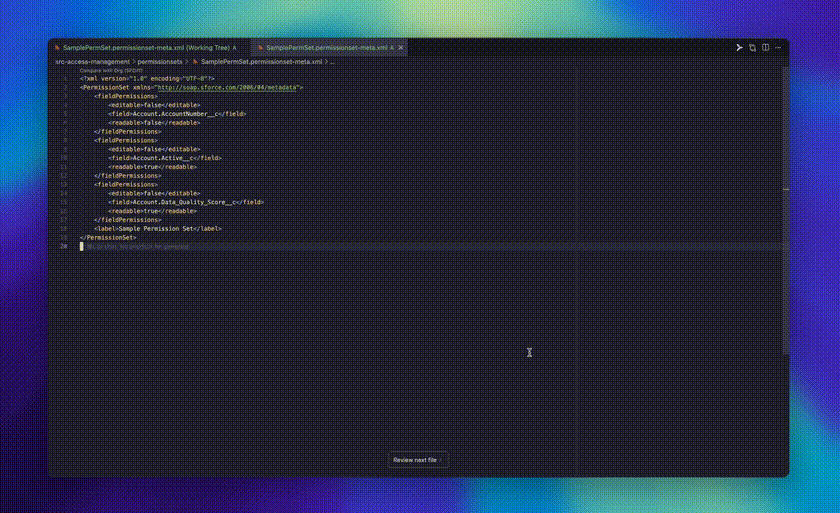Click the file icon in the breadcrumb

(x=196, y=62)
